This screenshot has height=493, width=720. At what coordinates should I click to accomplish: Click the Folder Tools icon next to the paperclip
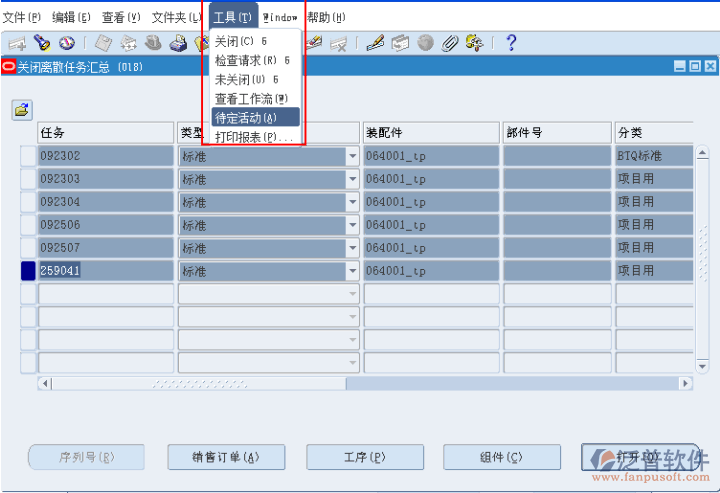(x=474, y=43)
